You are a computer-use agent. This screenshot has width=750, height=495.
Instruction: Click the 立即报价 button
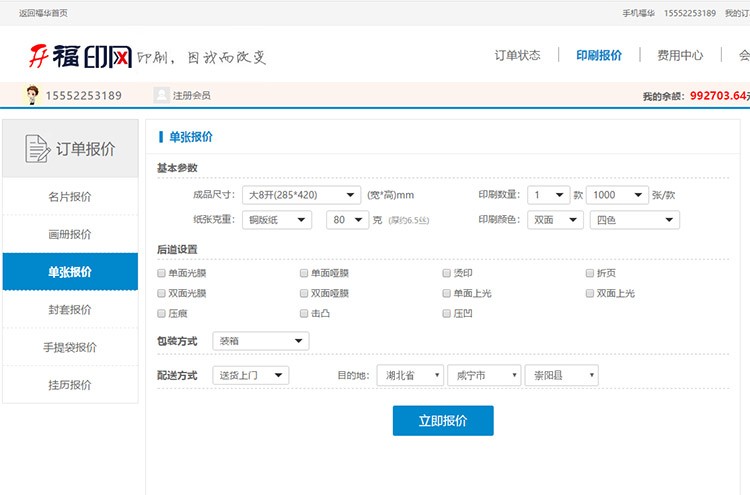(443, 421)
